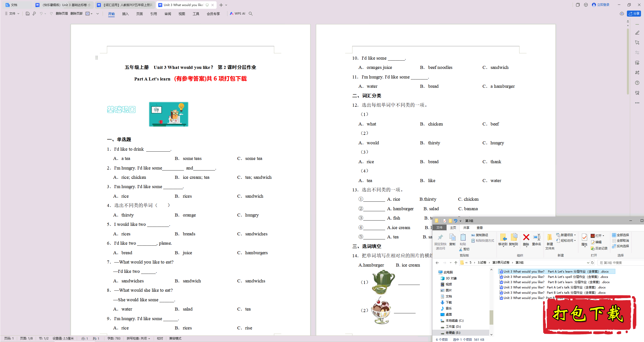Expand the 文件 menu dropdown in WPS

pos(18,14)
